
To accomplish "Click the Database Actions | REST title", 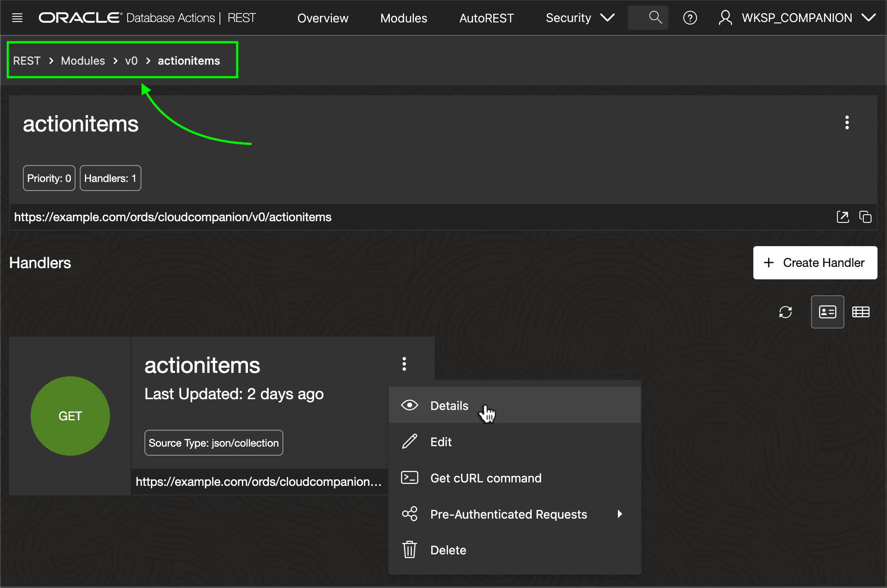I will coord(191,18).
